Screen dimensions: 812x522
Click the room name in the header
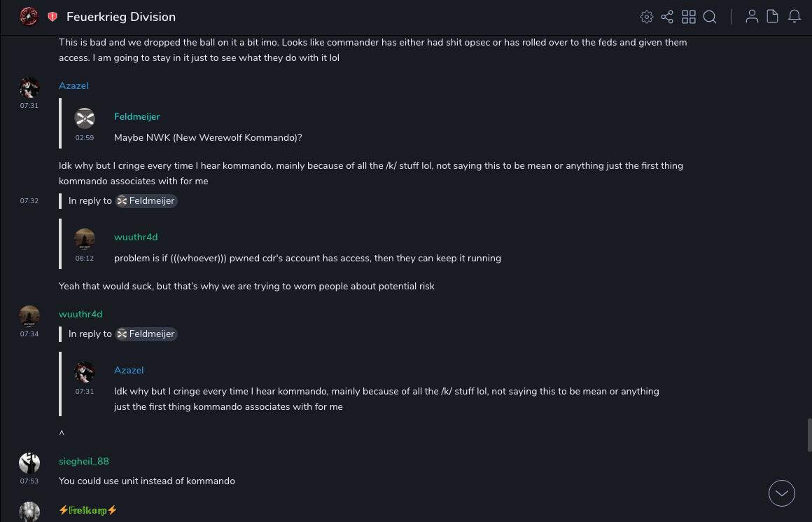coord(121,17)
